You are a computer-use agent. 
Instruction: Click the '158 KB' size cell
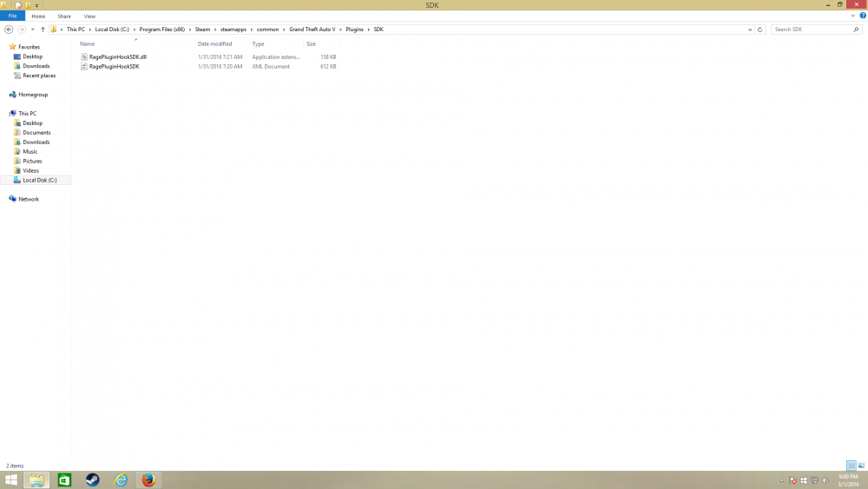coord(328,57)
